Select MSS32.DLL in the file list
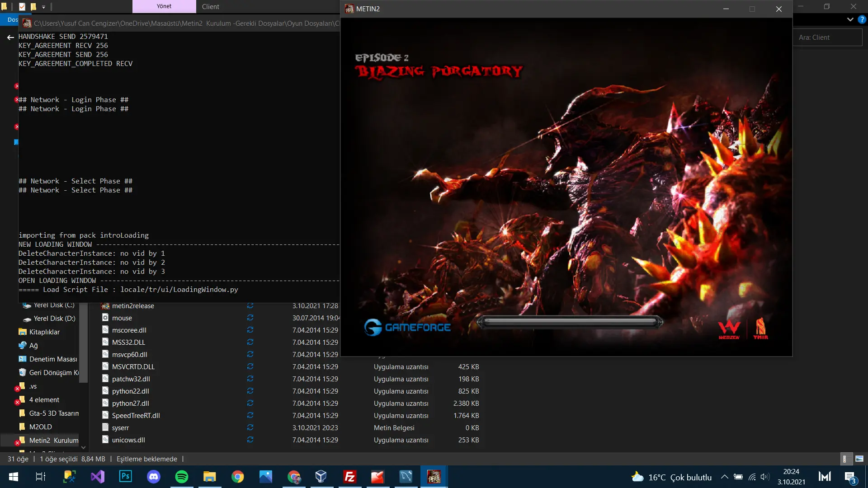Screen dimensions: 868x488 128,343
